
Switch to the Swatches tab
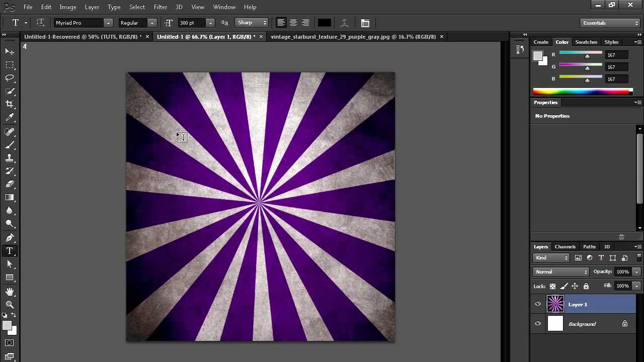pos(586,42)
